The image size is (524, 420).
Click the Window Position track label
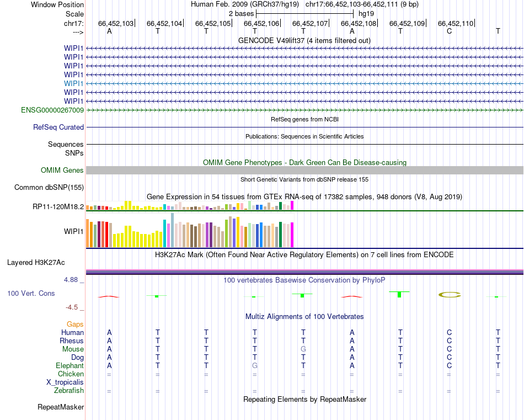coord(57,4)
